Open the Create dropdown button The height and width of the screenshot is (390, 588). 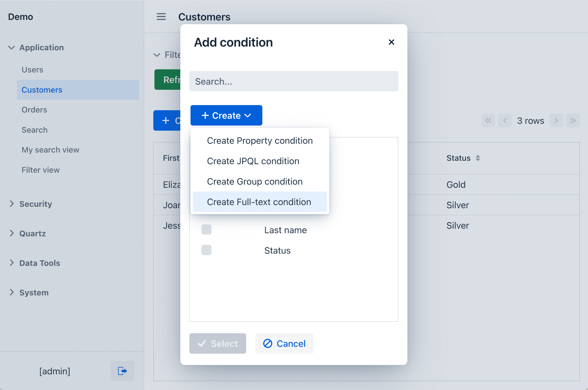click(x=226, y=115)
